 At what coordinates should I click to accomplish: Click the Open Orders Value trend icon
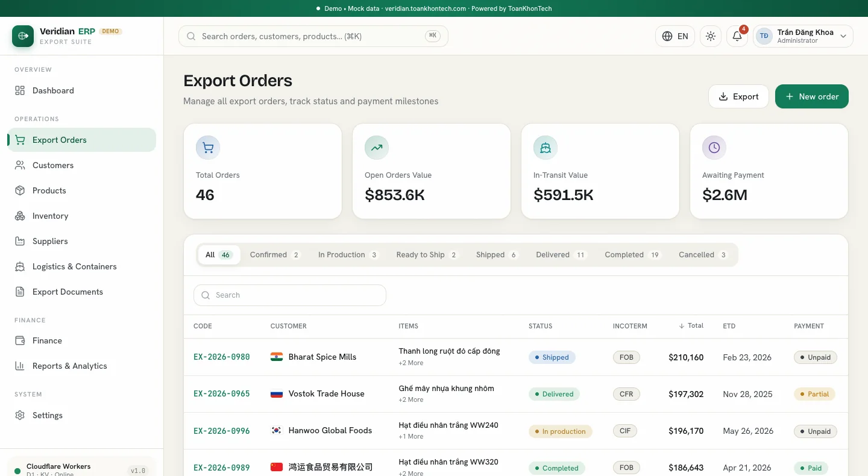tap(377, 148)
